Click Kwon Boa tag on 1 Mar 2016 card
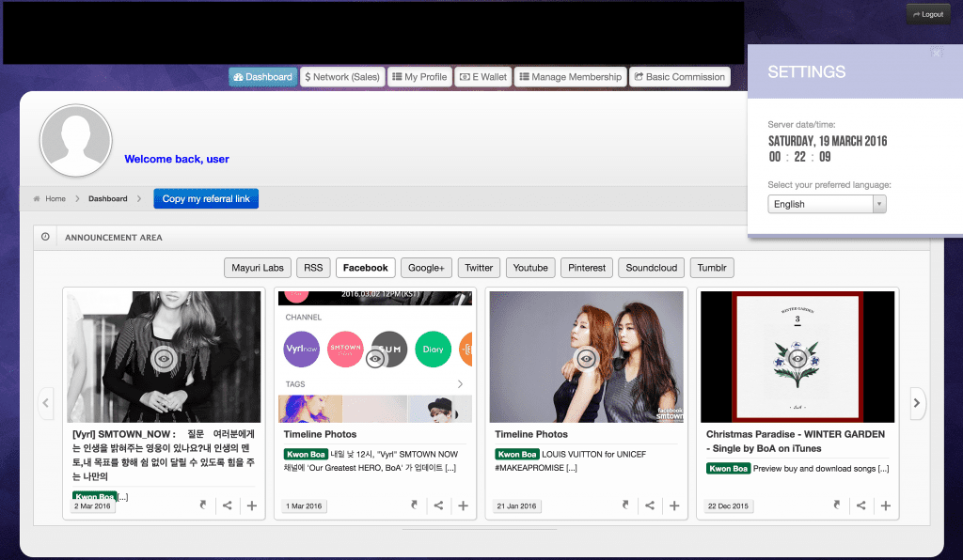963x560 pixels. pyautogui.click(x=306, y=455)
